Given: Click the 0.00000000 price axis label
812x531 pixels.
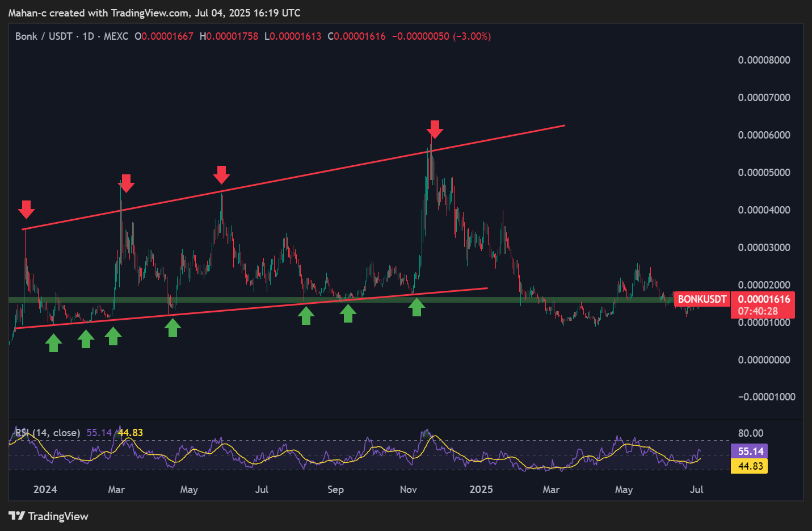Looking at the screenshot, I should [x=764, y=360].
